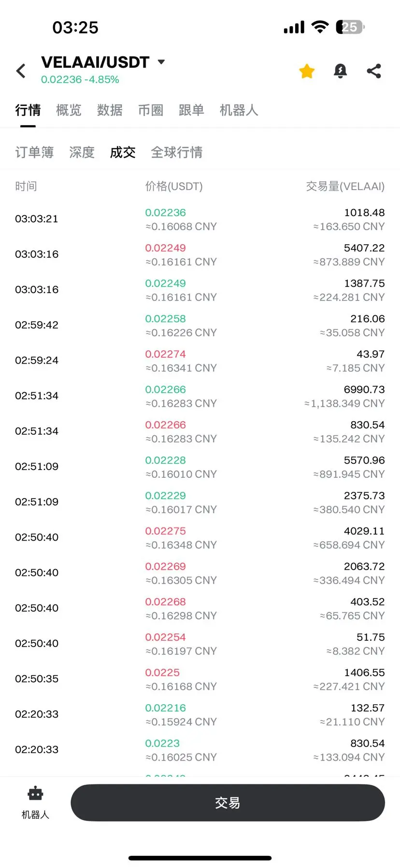The image size is (400, 868).
Task: Switch to the 数据 tab
Action: pyautogui.click(x=110, y=110)
